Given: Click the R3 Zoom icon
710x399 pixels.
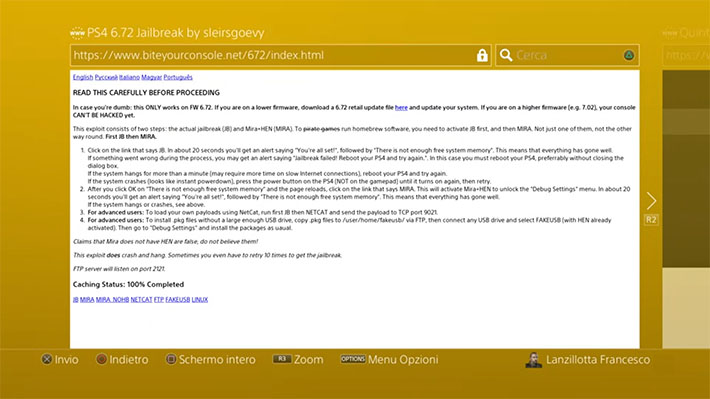Looking at the screenshot, I should (x=282, y=359).
